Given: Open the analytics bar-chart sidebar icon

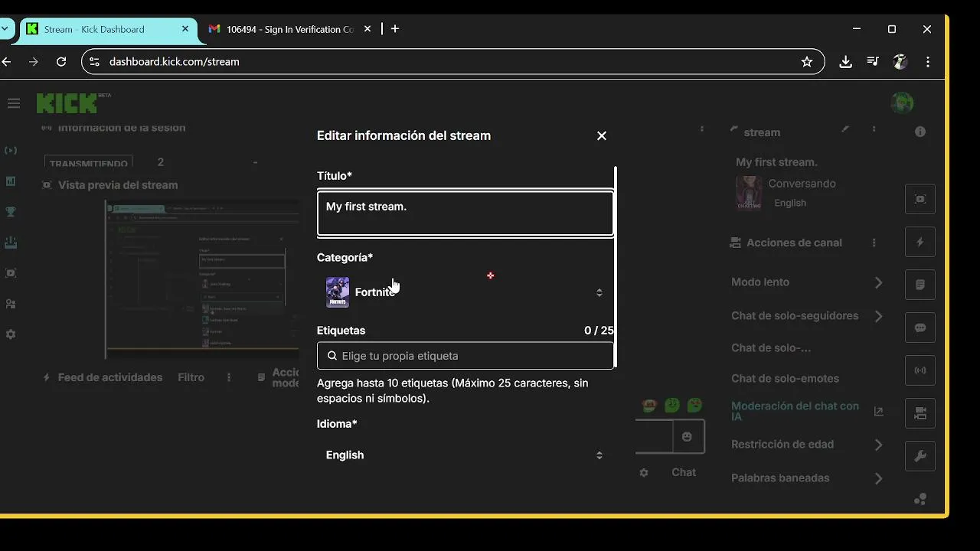Looking at the screenshot, I should (11, 181).
